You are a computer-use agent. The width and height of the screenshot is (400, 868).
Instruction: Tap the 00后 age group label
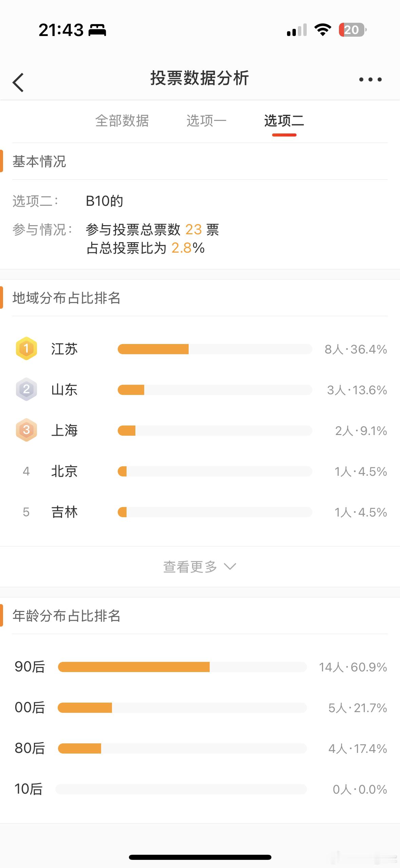click(x=30, y=708)
